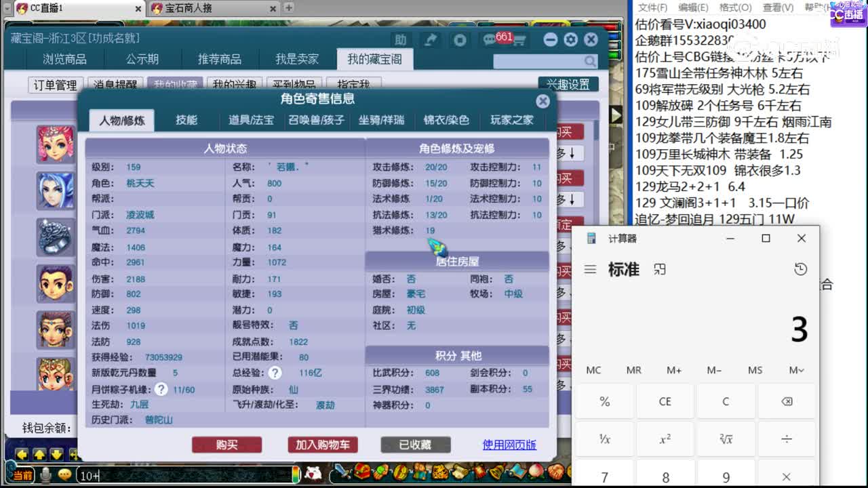Switch to the 技能 tab in the character dialog
The height and width of the screenshot is (488, 868).
188,120
